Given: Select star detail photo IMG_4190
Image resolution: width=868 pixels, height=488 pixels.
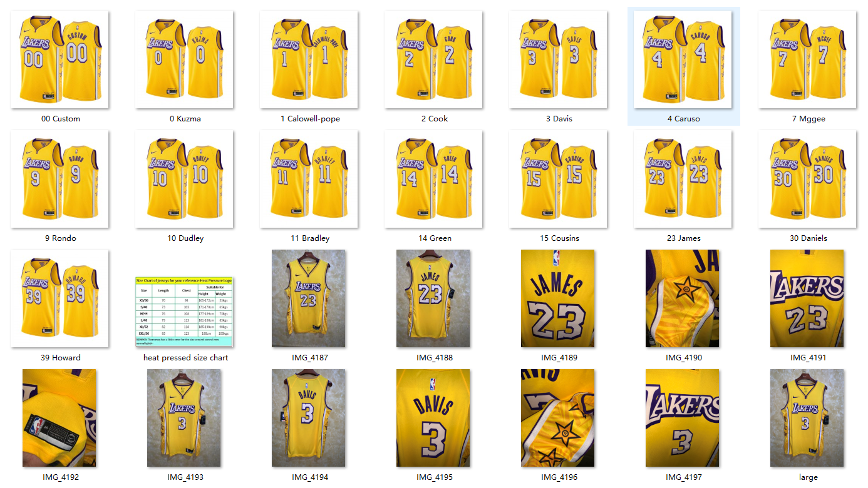Looking at the screenshot, I should coord(683,298).
